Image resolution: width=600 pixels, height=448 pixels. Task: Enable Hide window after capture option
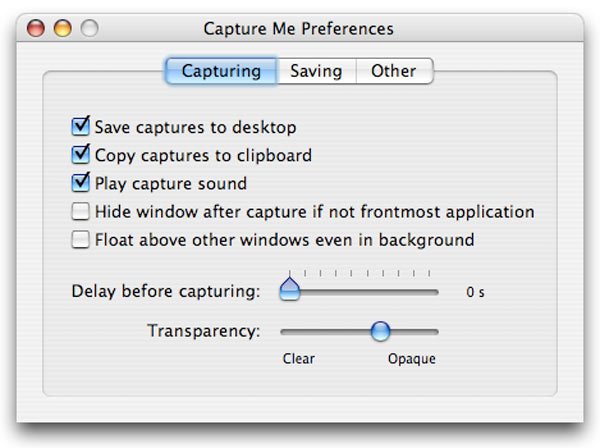(81, 212)
